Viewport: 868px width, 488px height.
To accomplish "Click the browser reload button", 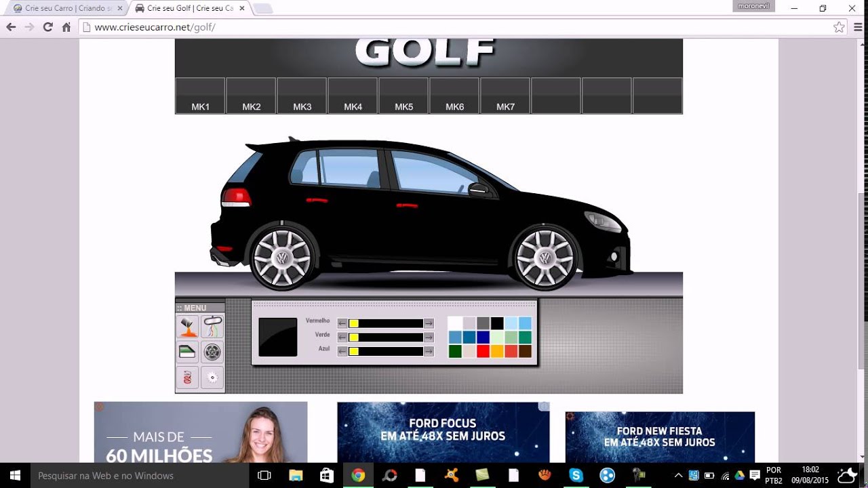I will tap(47, 27).
